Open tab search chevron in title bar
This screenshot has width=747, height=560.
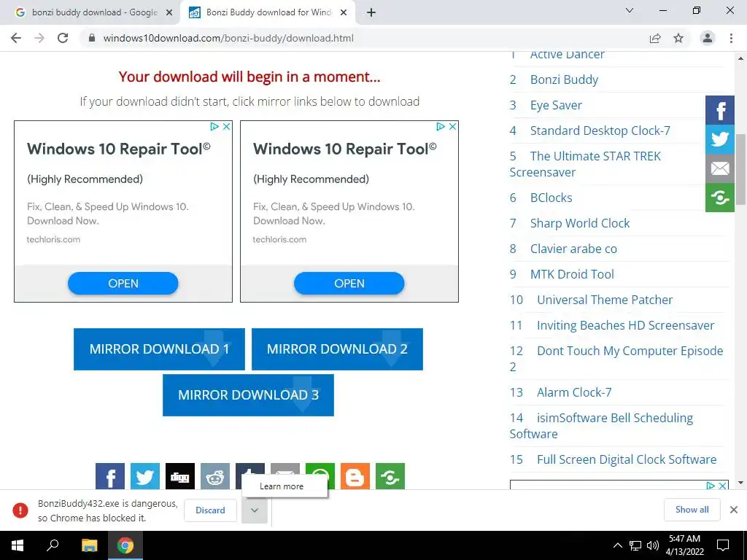(630, 10)
